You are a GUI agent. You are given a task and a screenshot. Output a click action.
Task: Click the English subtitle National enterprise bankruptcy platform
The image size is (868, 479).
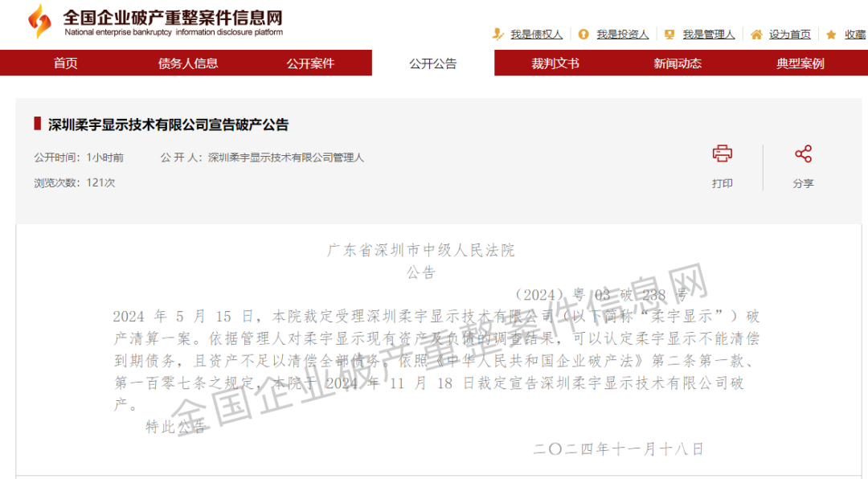tap(174, 32)
